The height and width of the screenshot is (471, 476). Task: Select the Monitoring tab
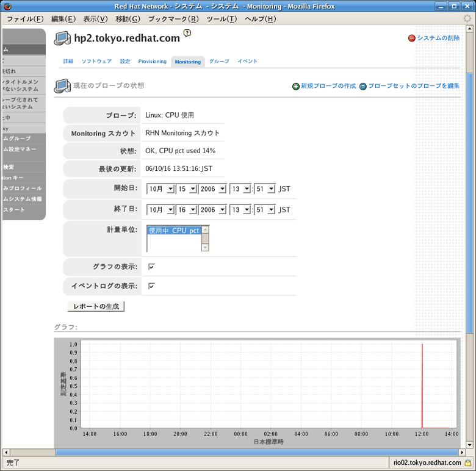point(187,62)
